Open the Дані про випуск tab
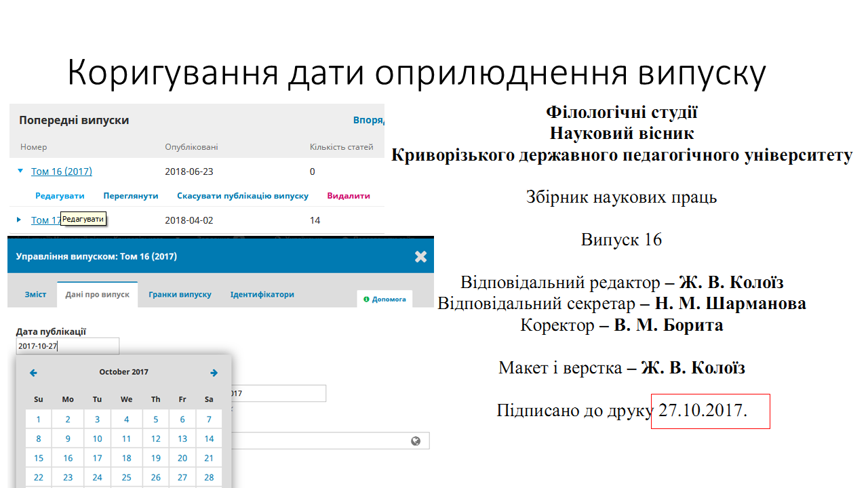 (x=97, y=295)
